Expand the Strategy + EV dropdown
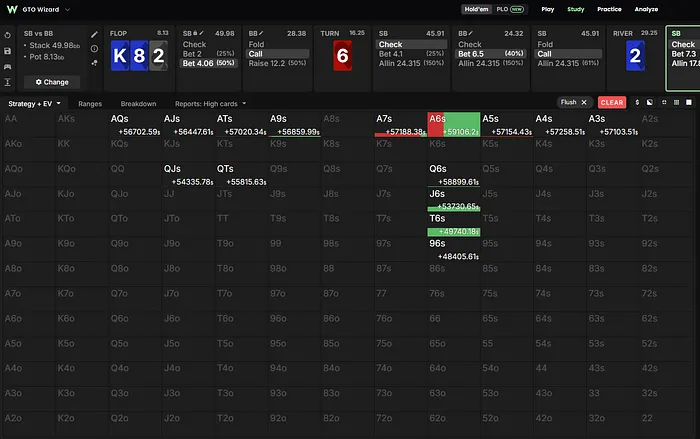This screenshot has width=700, height=439. point(34,104)
